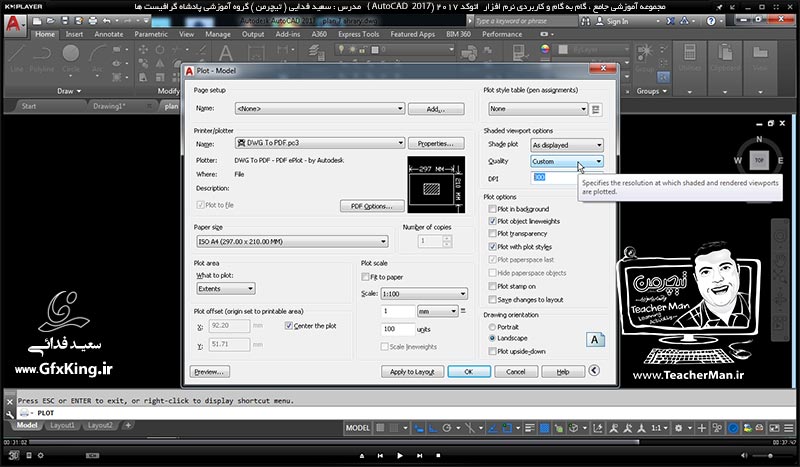Click the Preview button

[x=209, y=372]
